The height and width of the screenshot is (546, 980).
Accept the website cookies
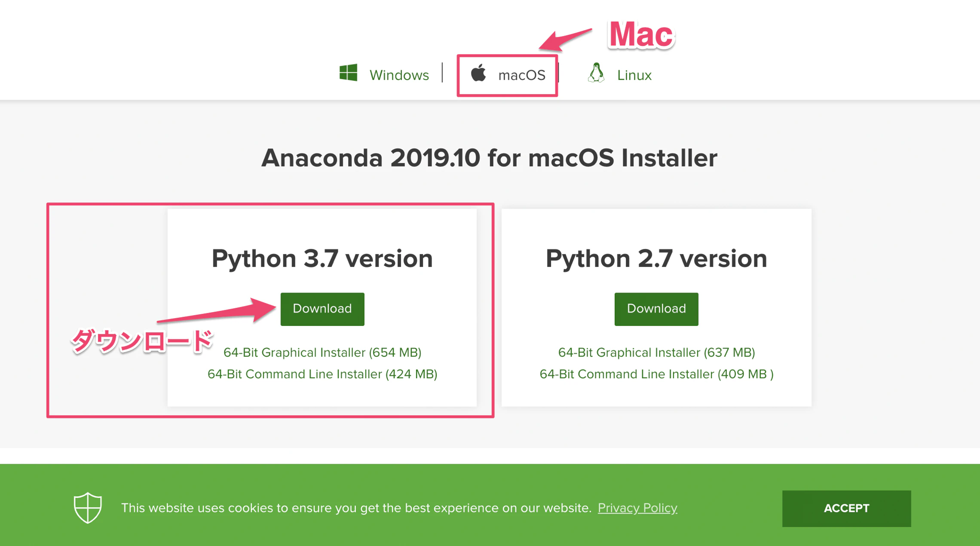[x=846, y=508]
